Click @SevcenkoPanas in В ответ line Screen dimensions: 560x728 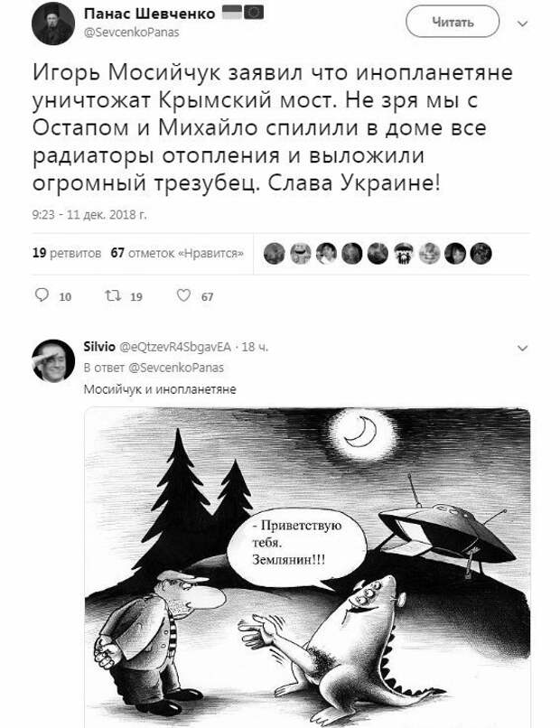(x=176, y=368)
